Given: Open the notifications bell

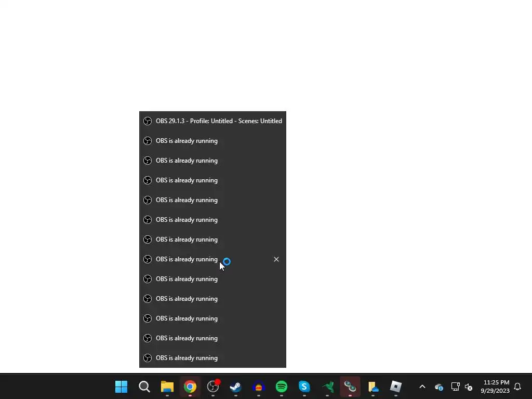Looking at the screenshot, I should tap(518, 387).
